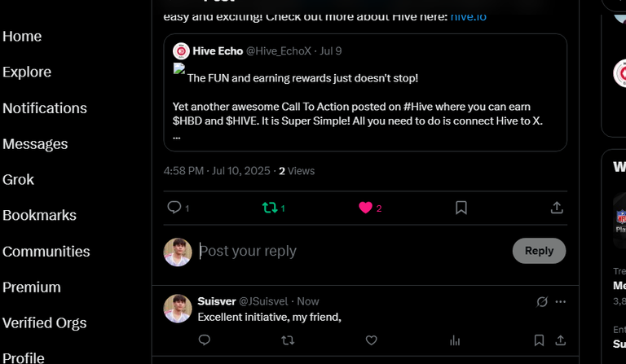Go to the Notifications page

[45, 108]
